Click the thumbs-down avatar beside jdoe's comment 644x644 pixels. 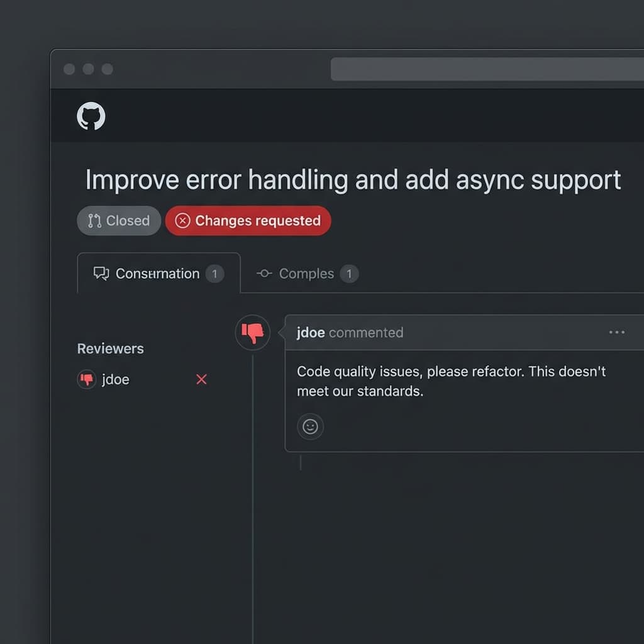pos(253,333)
